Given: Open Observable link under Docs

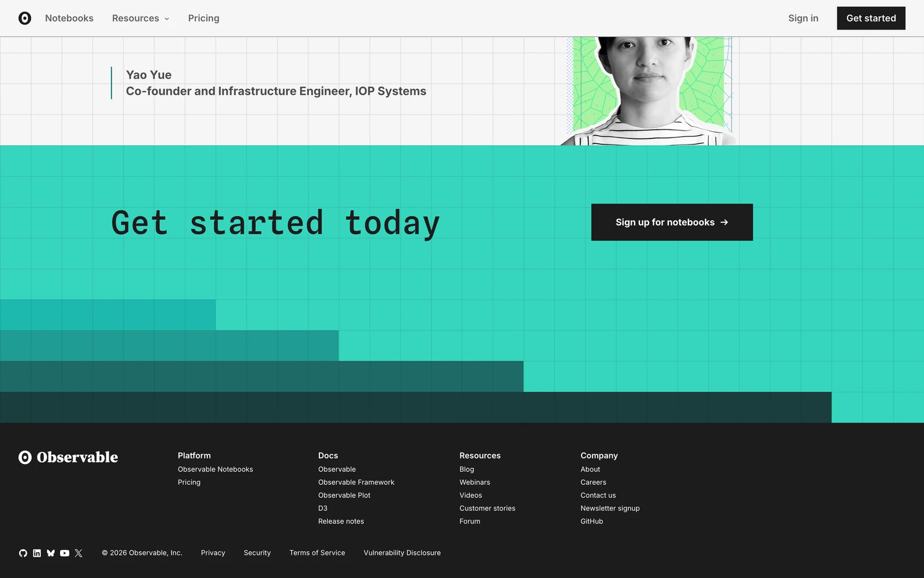Looking at the screenshot, I should point(337,469).
